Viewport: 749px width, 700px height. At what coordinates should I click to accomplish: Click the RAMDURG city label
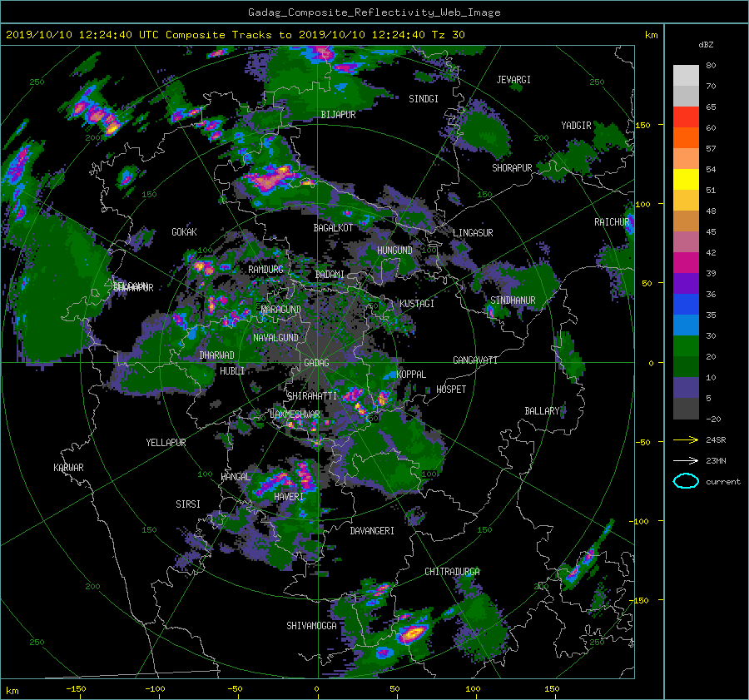tap(265, 270)
